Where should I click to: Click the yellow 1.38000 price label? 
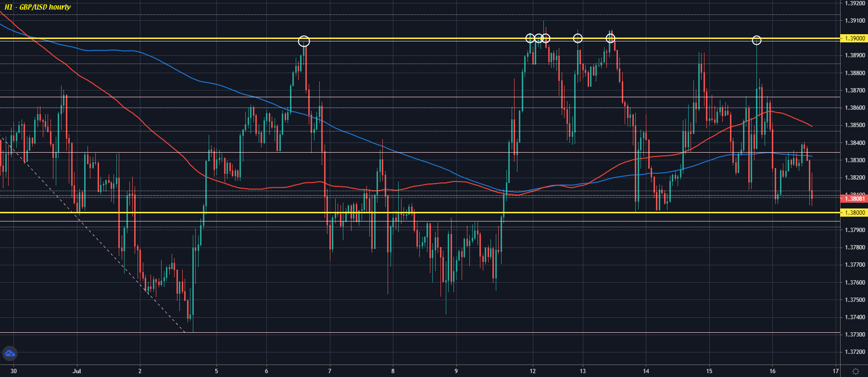coord(853,212)
